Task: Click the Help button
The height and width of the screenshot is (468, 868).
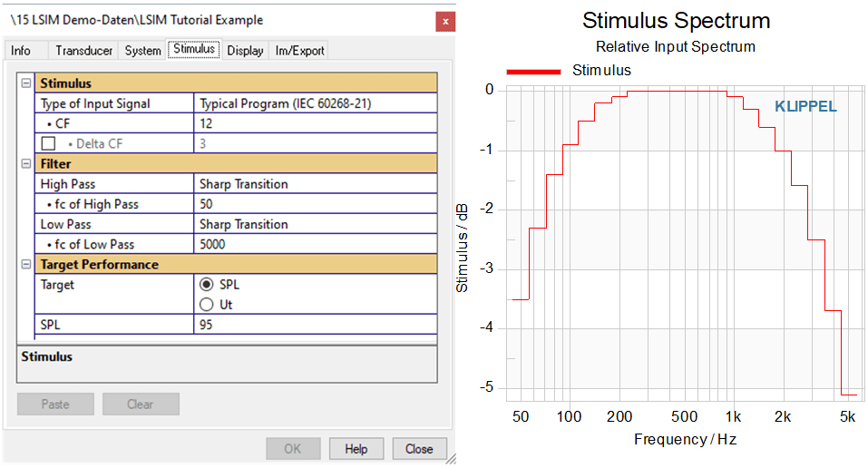Action: pos(356,449)
